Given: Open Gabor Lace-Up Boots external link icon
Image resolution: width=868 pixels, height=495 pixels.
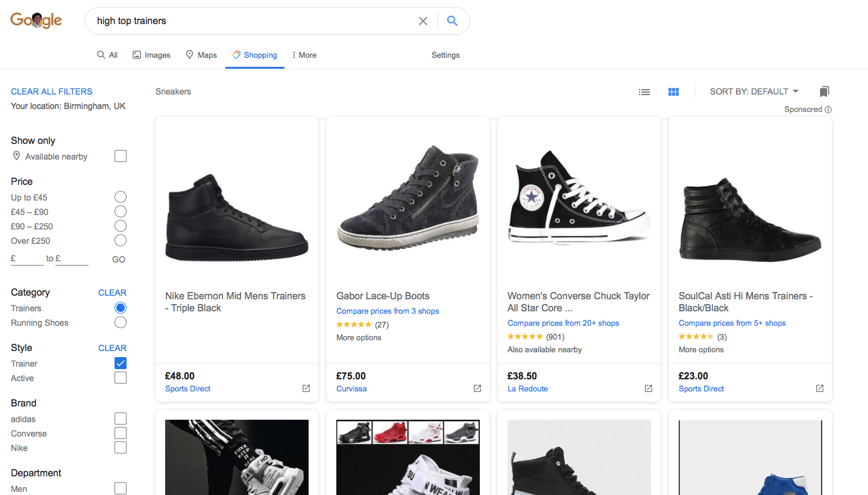Looking at the screenshot, I should (x=477, y=388).
